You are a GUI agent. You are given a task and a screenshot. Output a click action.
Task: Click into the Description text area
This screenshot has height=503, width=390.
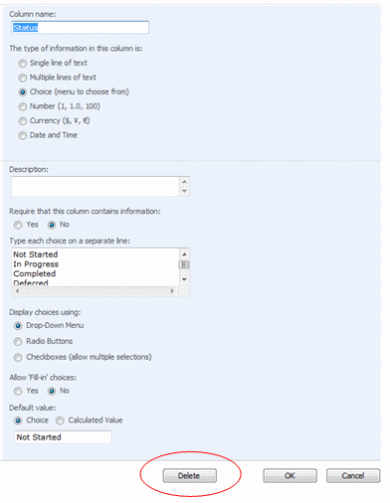tap(96, 186)
